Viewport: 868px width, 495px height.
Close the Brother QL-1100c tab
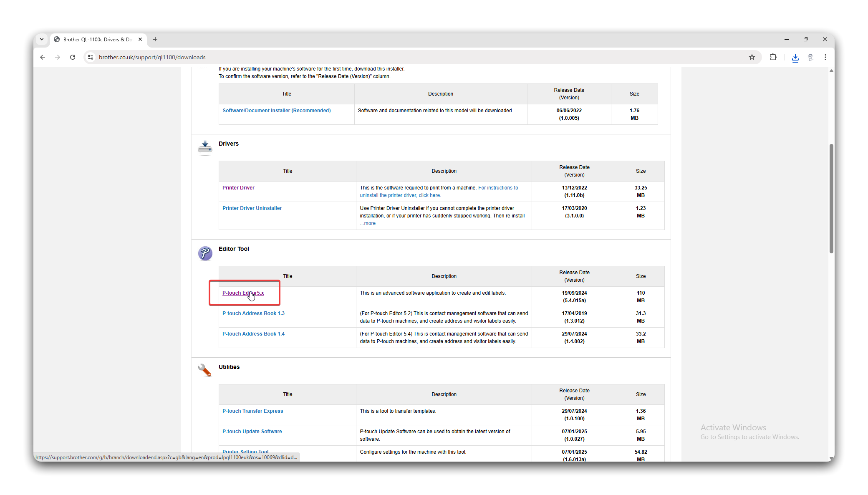point(140,39)
